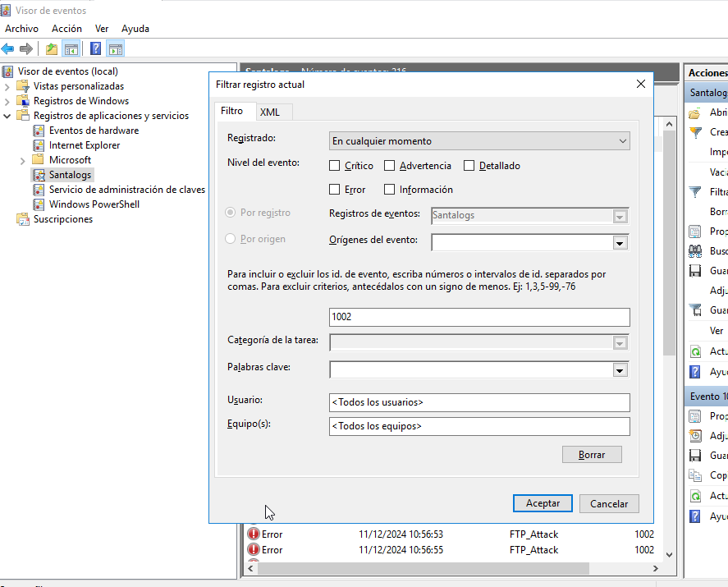
Task: Click the Visor de eventos (local) root icon
Action: point(7,71)
